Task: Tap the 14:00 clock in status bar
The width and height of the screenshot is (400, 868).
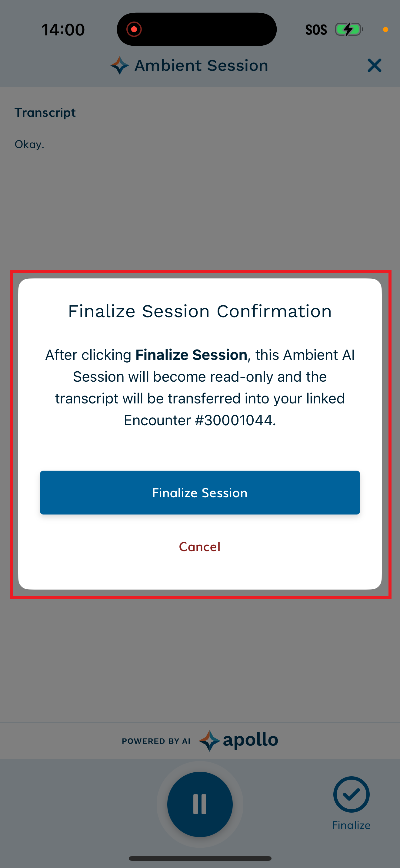Action: (x=63, y=30)
